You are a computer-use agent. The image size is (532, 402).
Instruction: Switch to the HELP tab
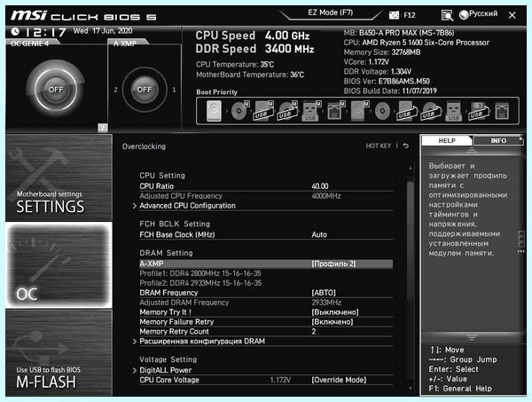[x=447, y=140]
